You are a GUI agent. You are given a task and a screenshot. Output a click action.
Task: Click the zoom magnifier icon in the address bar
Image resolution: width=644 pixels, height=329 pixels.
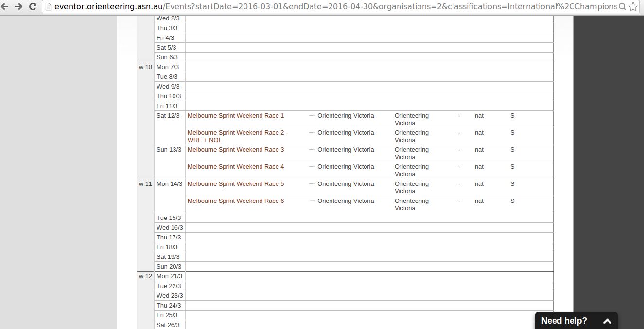(x=622, y=7)
